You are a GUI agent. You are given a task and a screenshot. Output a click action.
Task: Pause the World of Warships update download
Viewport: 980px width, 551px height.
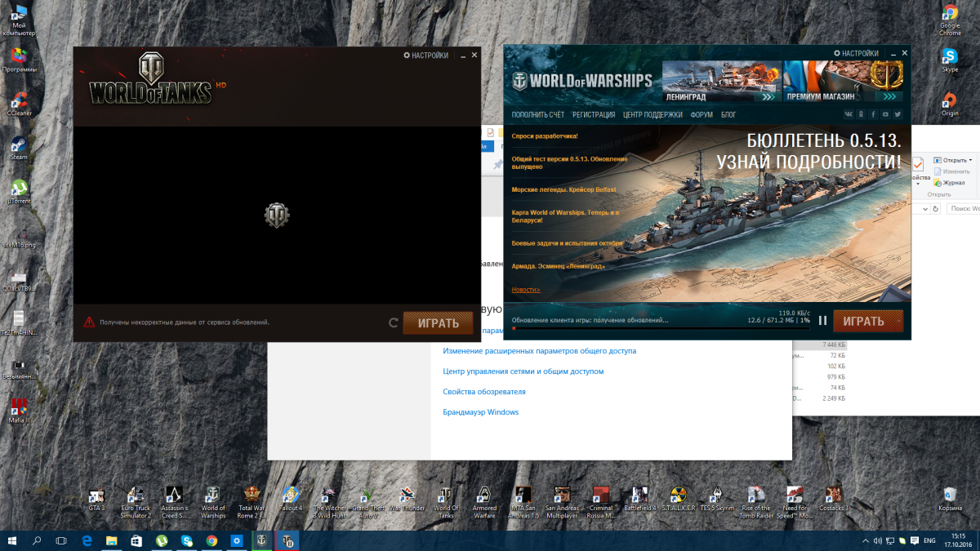coord(822,321)
